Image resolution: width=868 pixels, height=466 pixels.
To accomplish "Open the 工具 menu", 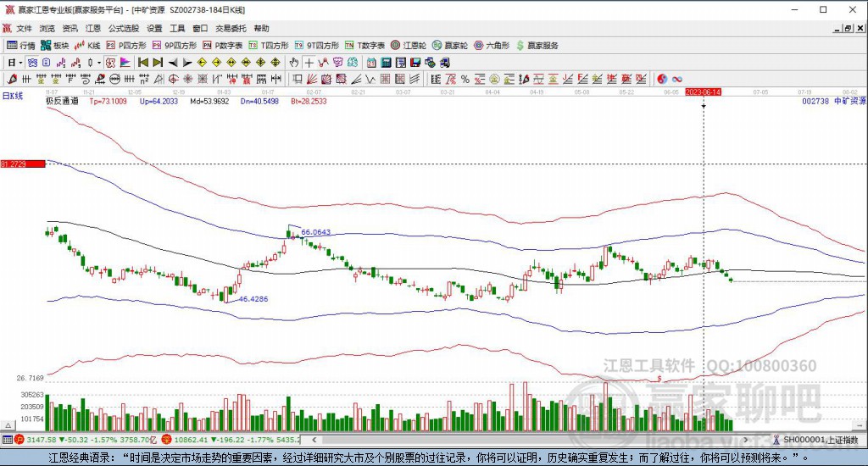I will tap(177, 28).
